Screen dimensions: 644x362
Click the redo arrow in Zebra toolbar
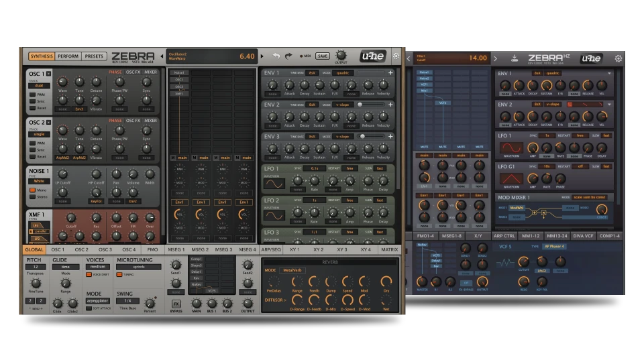click(x=288, y=56)
